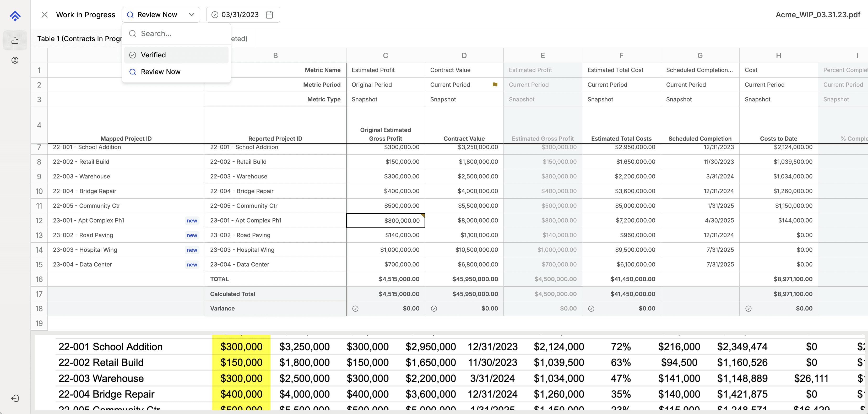Close the Work in Progress view
The width and height of the screenshot is (868, 414).
[45, 14]
